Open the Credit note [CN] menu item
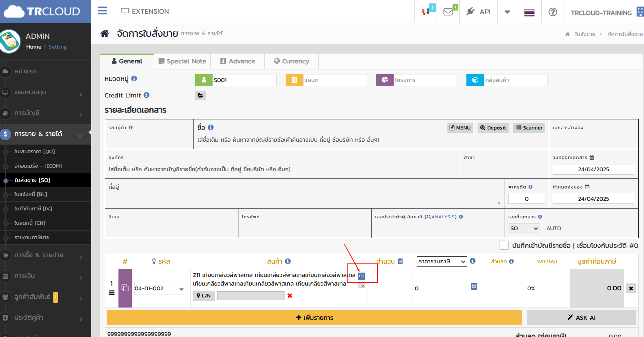The height and width of the screenshot is (337, 644). [30, 223]
